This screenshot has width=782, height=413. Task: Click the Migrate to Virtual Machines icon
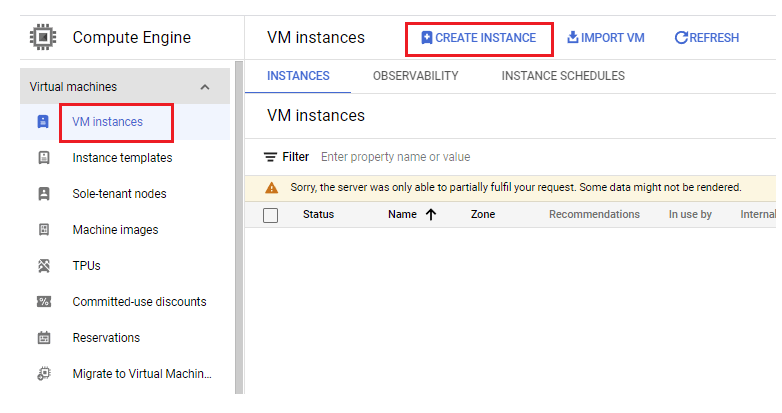[44, 374]
